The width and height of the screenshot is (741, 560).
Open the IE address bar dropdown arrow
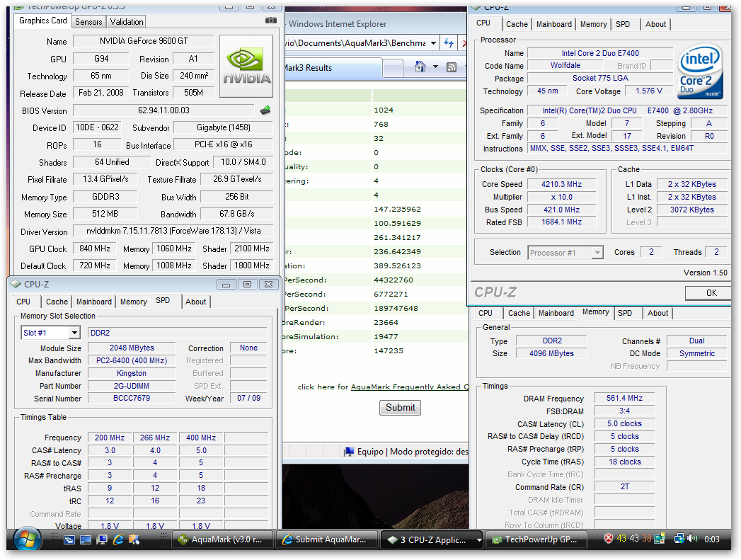click(x=433, y=43)
